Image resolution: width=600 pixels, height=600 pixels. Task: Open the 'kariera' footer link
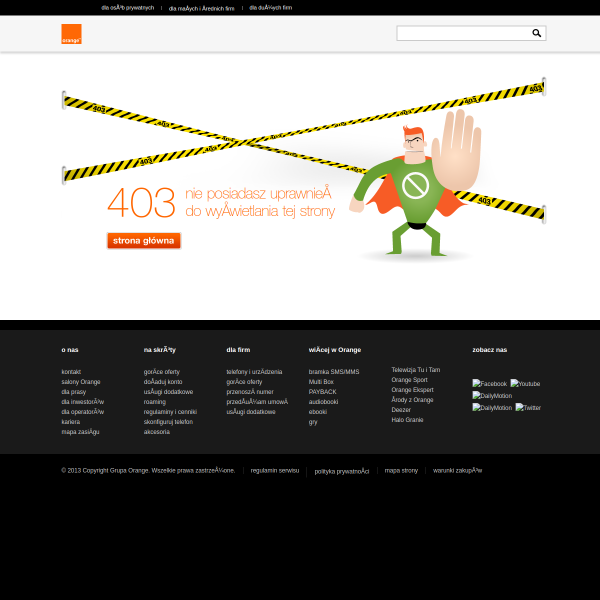pyautogui.click(x=71, y=421)
